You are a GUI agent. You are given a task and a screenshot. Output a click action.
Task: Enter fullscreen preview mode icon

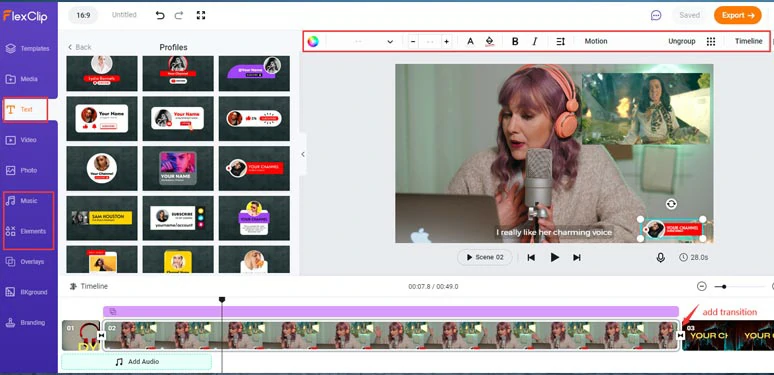pos(200,15)
